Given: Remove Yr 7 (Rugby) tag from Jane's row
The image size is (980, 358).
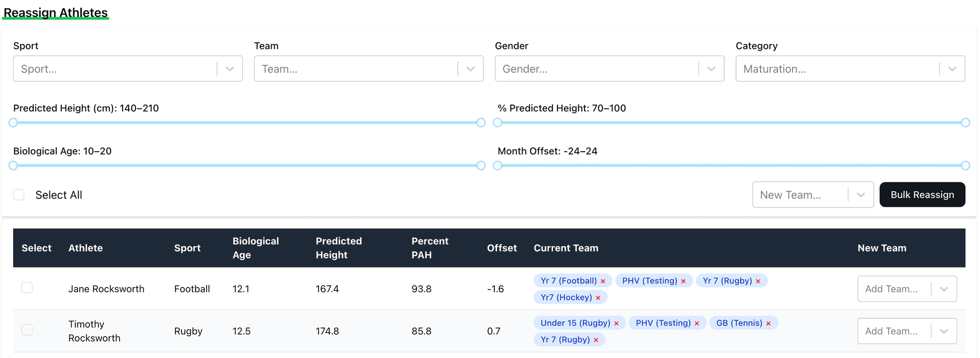Looking at the screenshot, I should [758, 281].
